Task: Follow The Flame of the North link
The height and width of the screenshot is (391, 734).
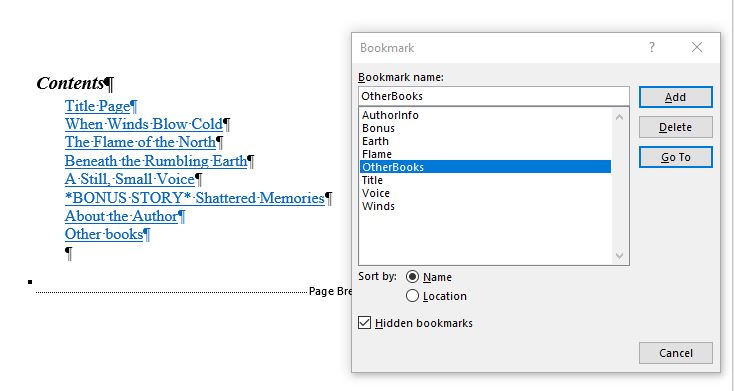Action: coord(140,142)
